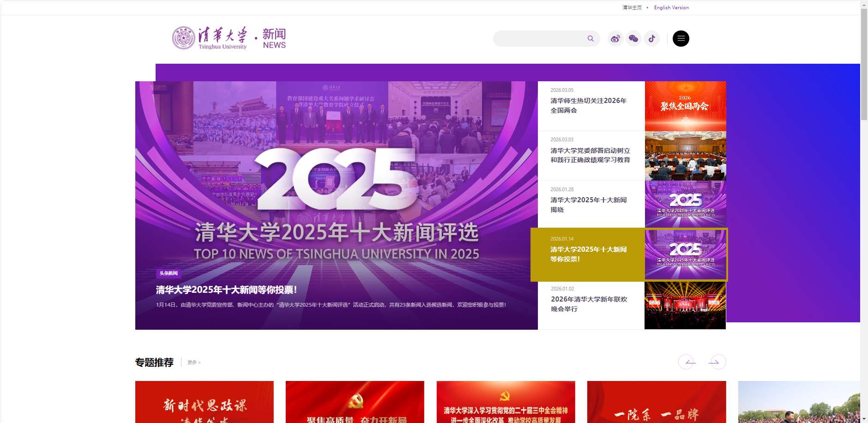Open the Weibo social icon
This screenshot has height=423, width=868.
click(x=615, y=39)
